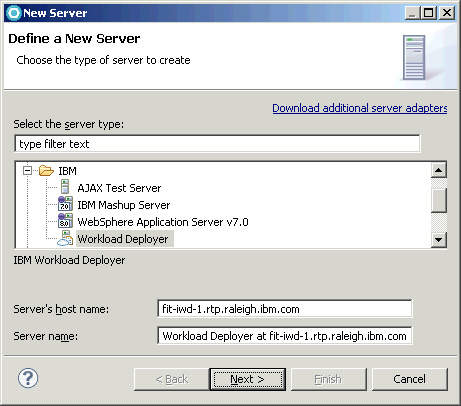Click the server list scrollbar thumb
The height and width of the screenshot is (406, 461).
point(439,200)
